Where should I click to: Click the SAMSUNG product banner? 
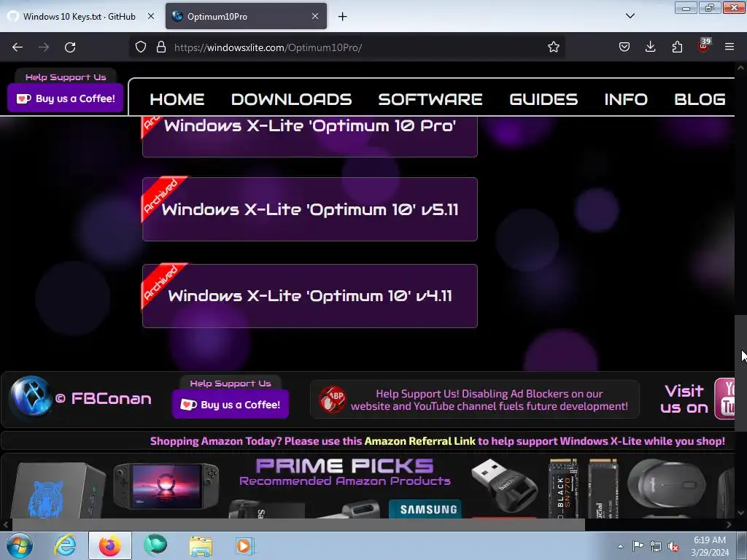pos(425,509)
